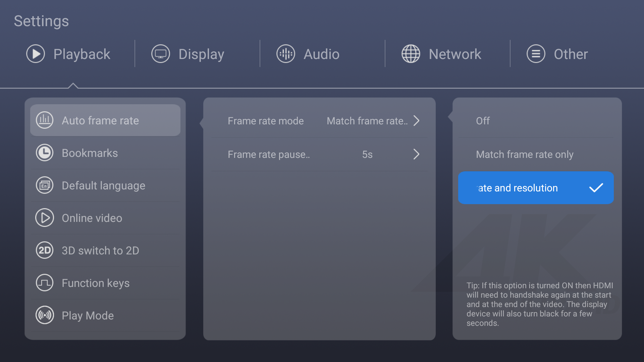Open the Other settings tab
The height and width of the screenshot is (362, 644).
571,54
